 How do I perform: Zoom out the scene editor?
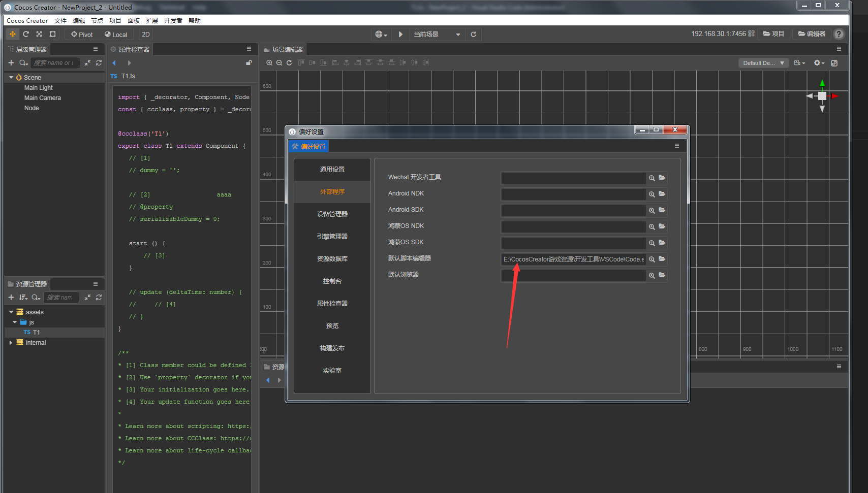coord(279,62)
